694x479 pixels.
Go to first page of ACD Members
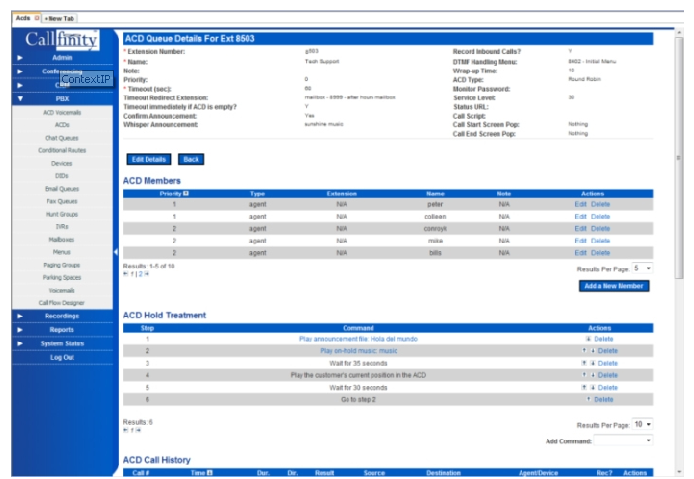pos(126,274)
